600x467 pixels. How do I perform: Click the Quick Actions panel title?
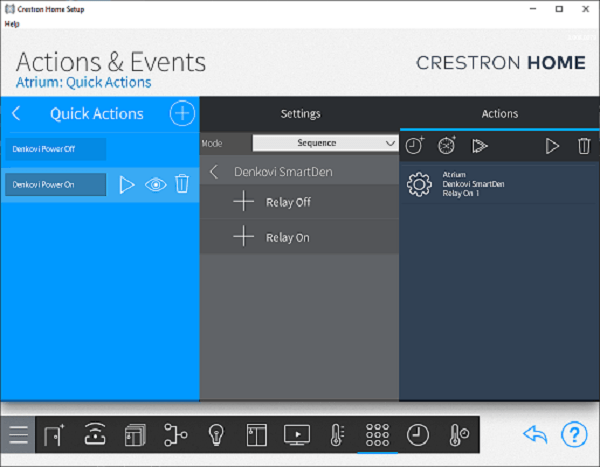[x=97, y=114]
